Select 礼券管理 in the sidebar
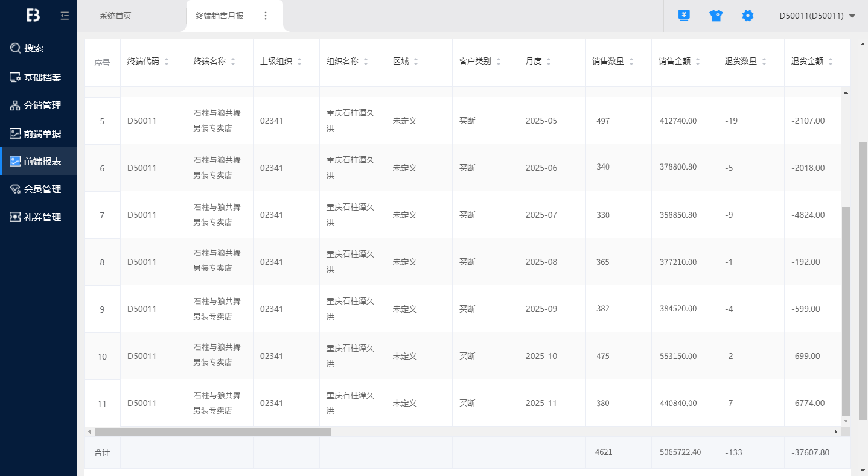The image size is (868, 476). 42,217
